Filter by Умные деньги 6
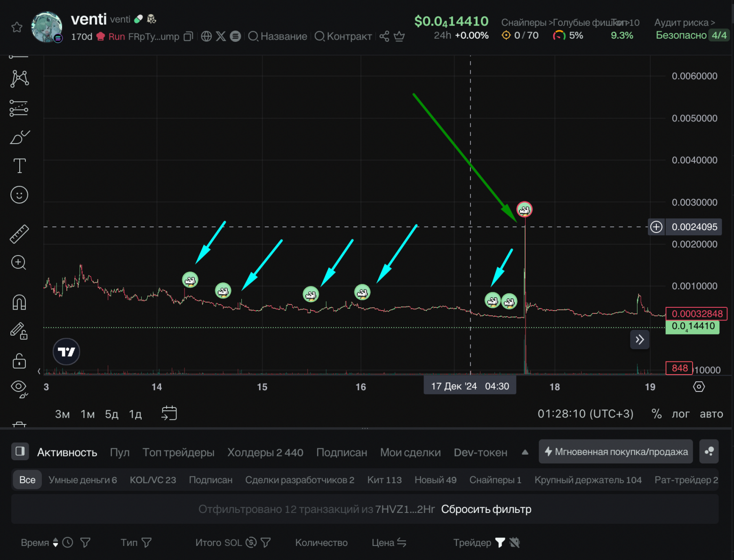This screenshot has width=734, height=560. coord(83,480)
